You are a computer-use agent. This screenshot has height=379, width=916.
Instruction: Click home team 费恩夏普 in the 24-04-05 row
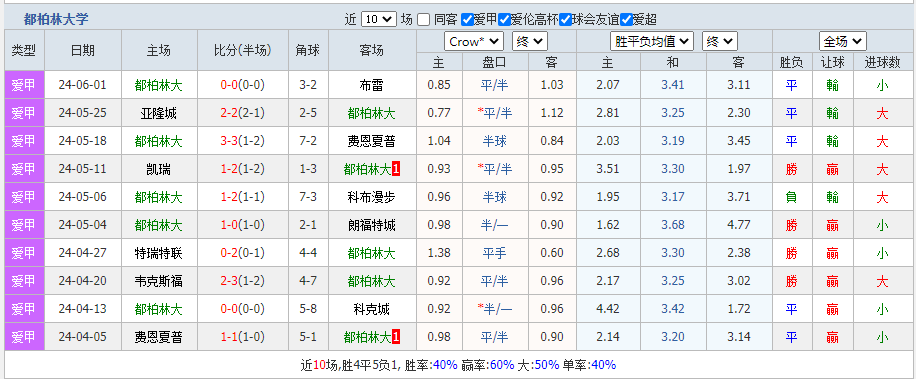[158, 337]
